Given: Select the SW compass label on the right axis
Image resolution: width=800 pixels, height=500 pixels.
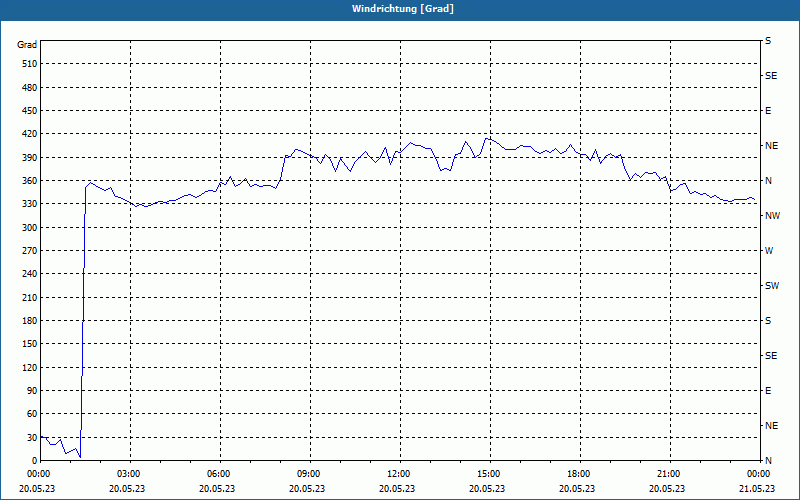Looking at the screenshot, I should click(x=772, y=286).
